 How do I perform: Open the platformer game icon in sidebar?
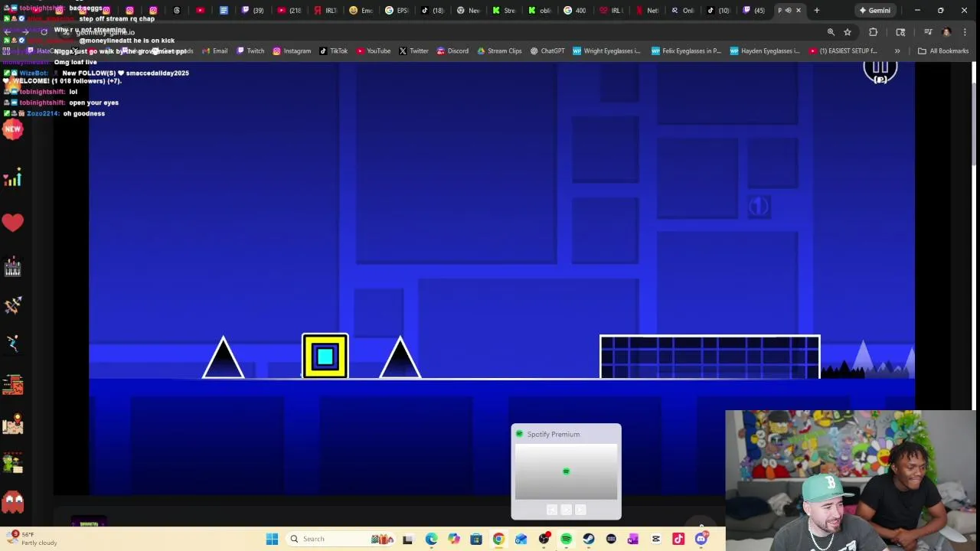point(12,383)
